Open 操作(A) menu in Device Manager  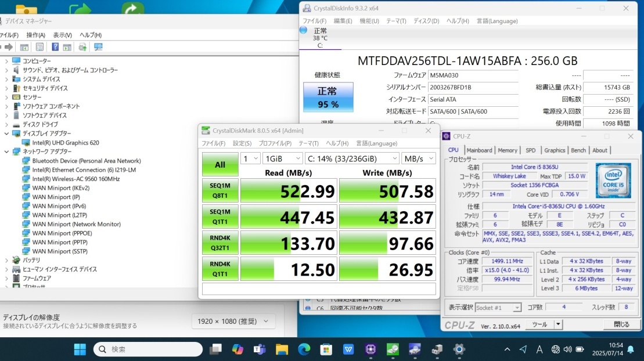click(36, 35)
